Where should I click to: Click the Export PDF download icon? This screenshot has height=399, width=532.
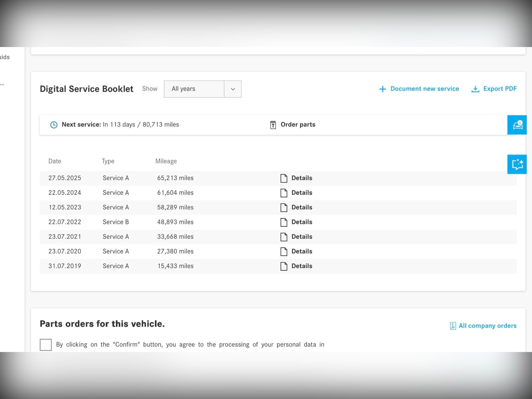click(x=475, y=89)
